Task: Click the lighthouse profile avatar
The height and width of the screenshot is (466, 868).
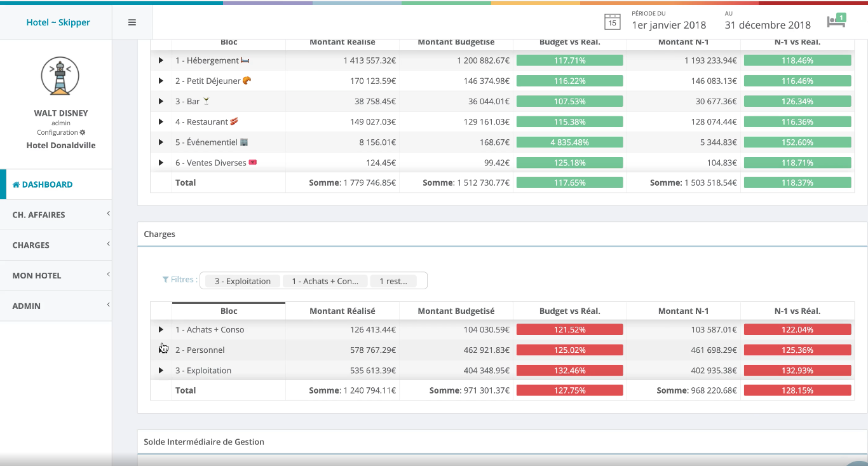Action: [x=60, y=76]
